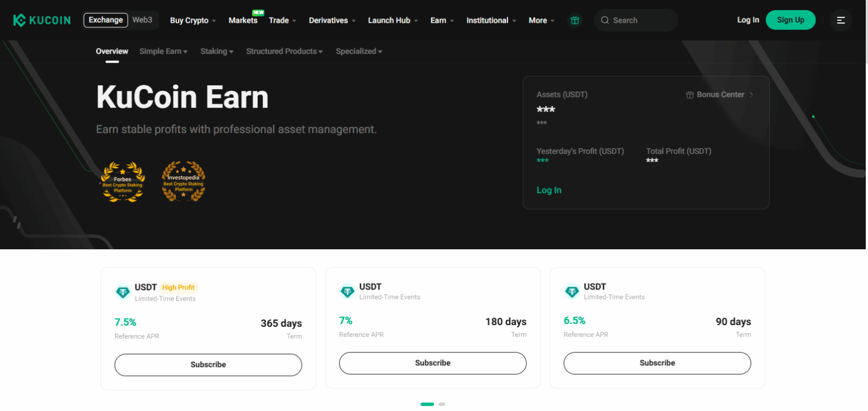Switch from Exchange to Web3 mode
The image size is (868, 411).
pyautogui.click(x=142, y=20)
